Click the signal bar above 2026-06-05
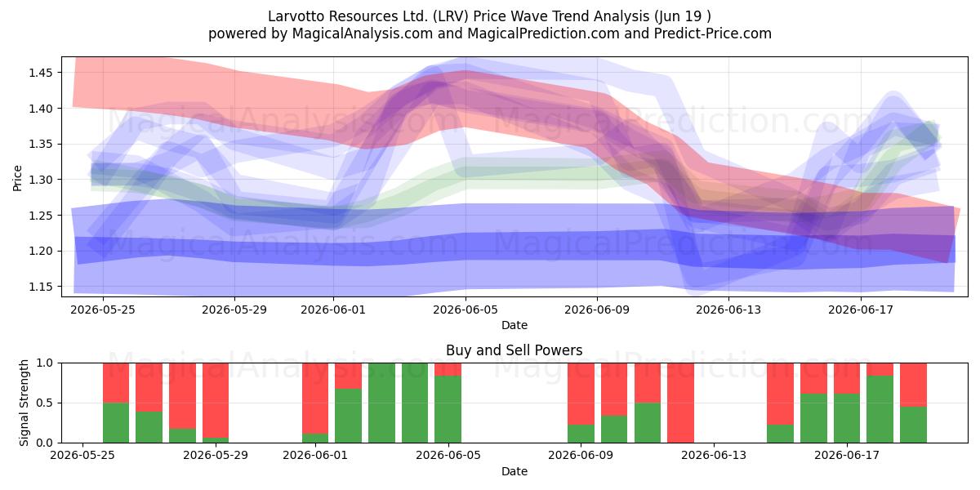Screen dimensions: 980x490 448,403
